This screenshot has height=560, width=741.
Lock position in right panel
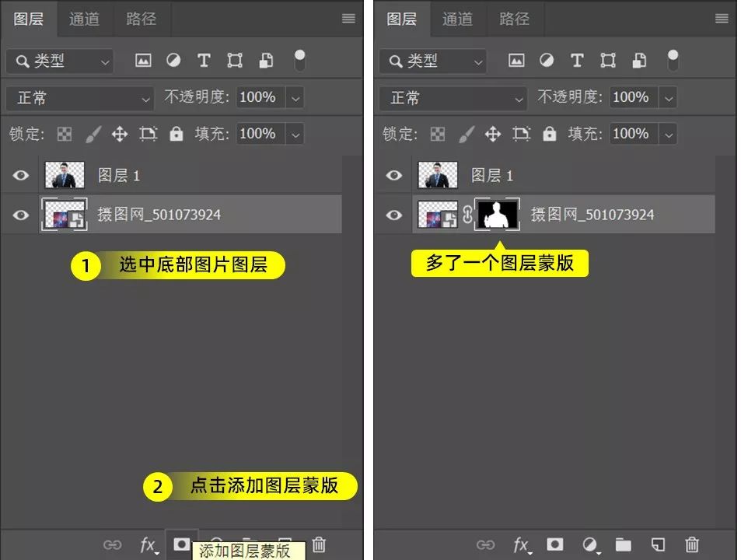click(x=493, y=135)
